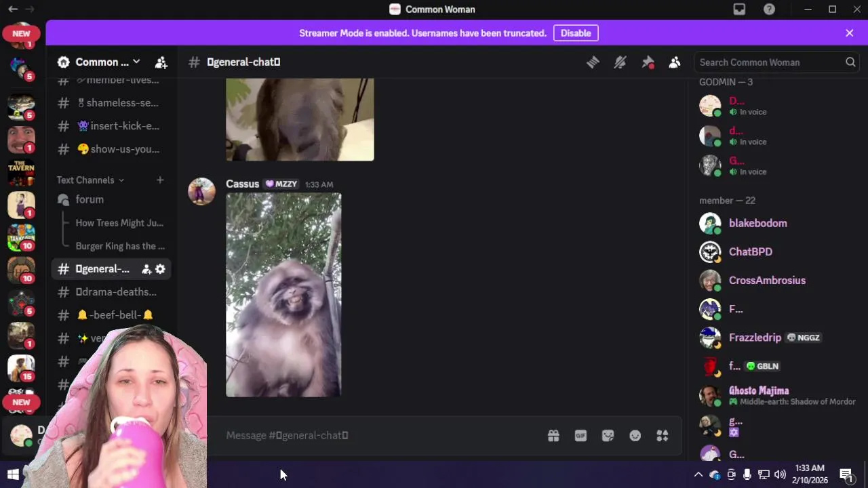Click plus icon beside Text Channels

[x=160, y=180]
